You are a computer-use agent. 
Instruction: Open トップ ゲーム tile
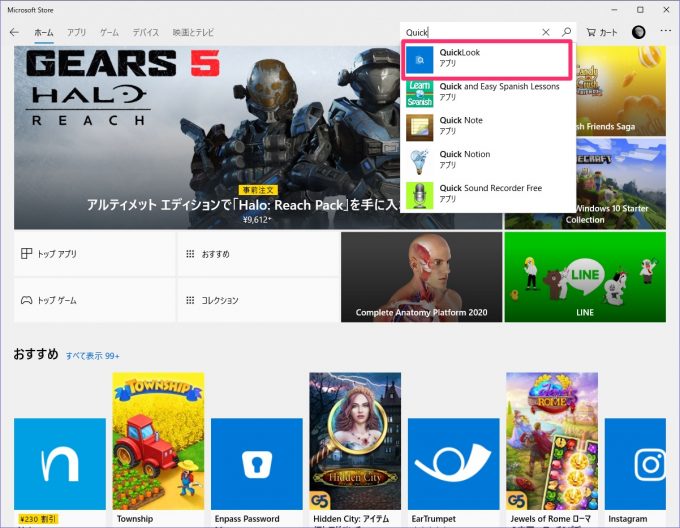[x=95, y=300]
